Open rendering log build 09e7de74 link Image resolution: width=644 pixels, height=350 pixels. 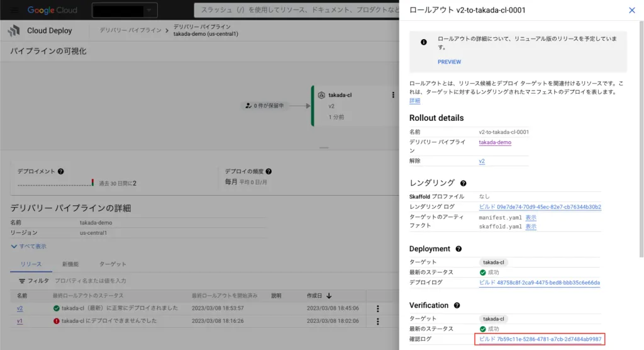click(540, 207)
